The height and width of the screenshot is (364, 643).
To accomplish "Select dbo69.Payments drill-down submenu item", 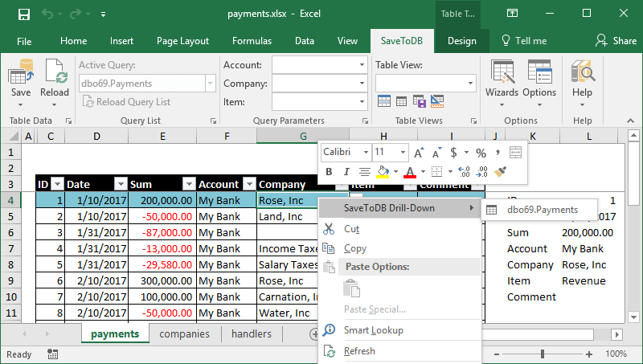I will (539, 210).
